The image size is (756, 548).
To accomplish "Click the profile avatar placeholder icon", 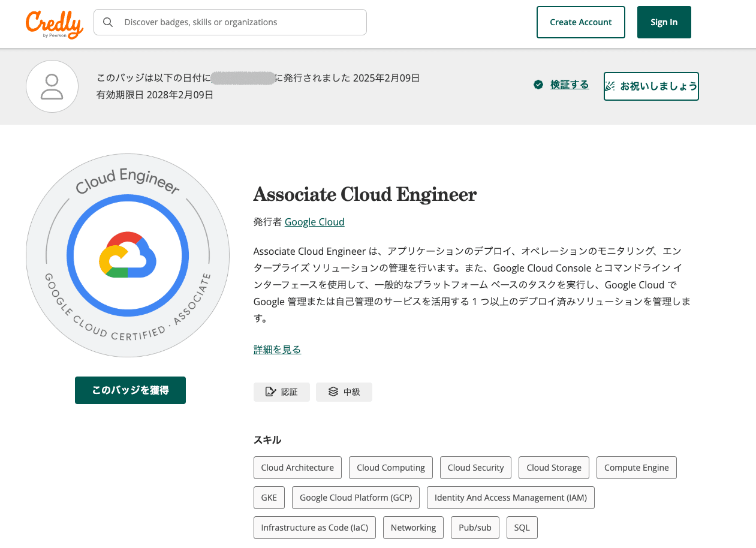I will 52,86.
